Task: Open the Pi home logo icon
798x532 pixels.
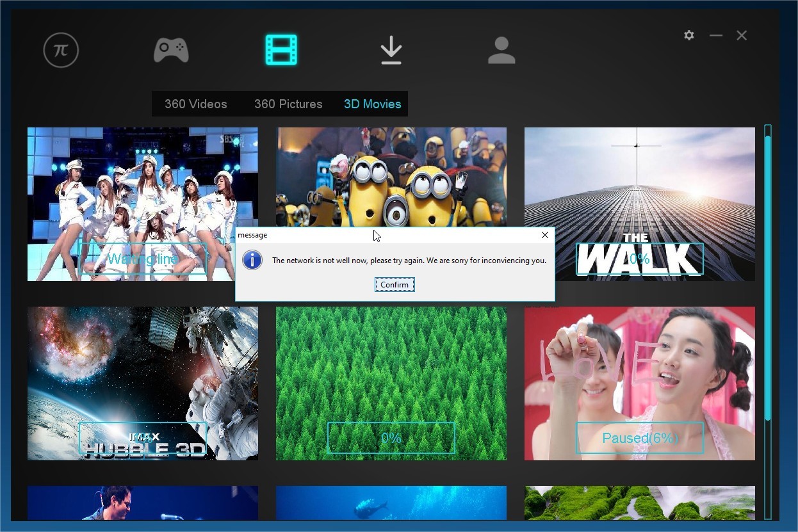Action: click(61, 50)
